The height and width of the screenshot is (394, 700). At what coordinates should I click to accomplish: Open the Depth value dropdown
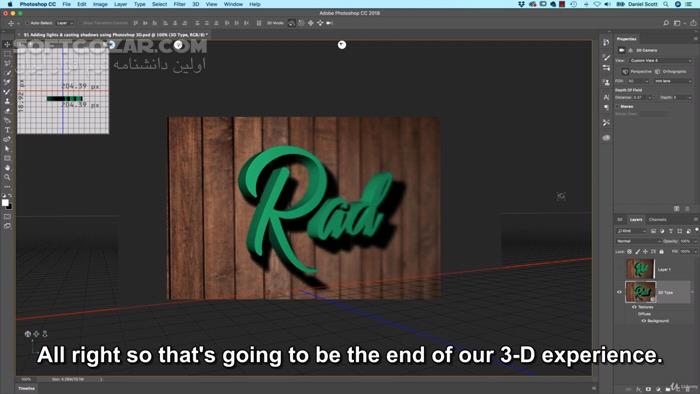click(682, 97)
